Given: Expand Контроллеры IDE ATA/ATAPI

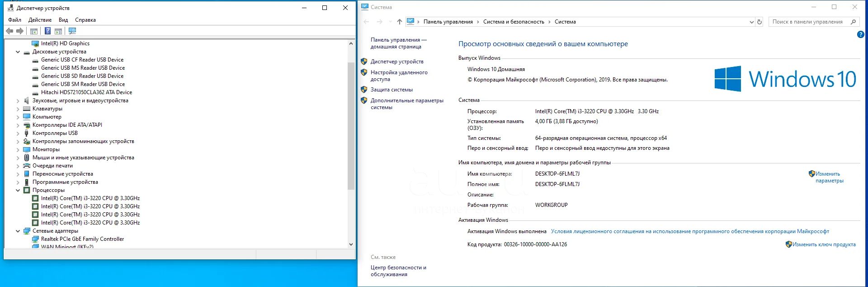Looking at the screenshot, I should (18, 125).
